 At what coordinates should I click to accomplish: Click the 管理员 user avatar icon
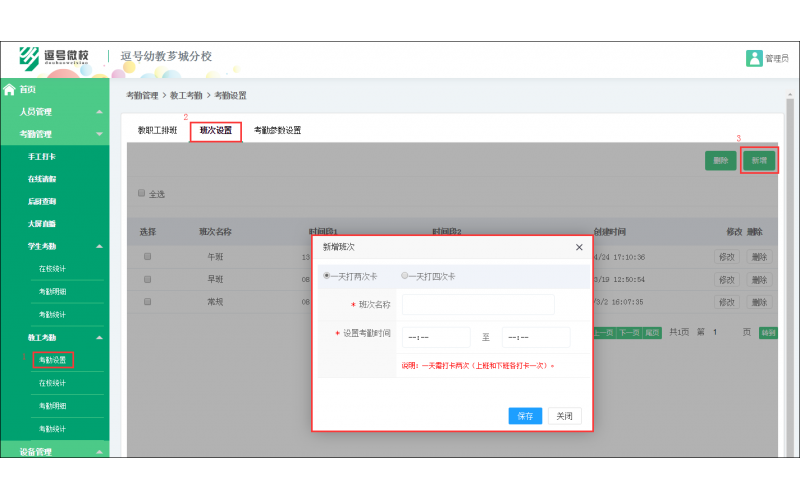coord(754,58)
